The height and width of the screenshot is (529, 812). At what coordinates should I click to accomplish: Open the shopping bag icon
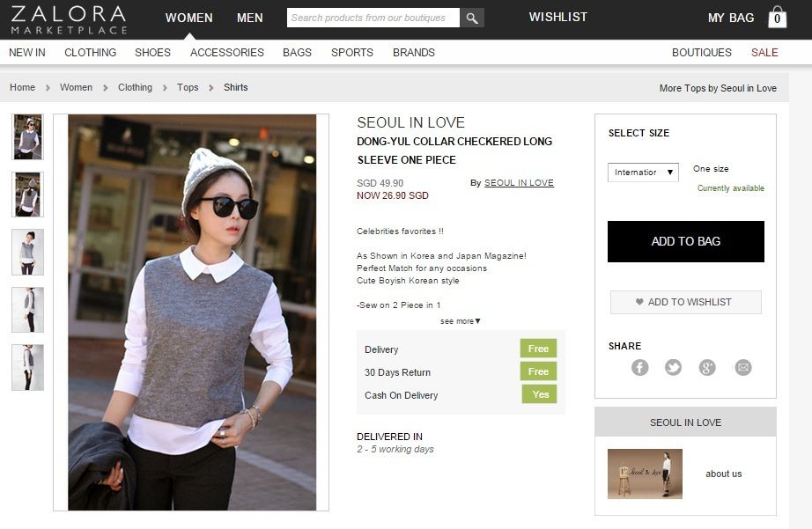coord(777,17)
